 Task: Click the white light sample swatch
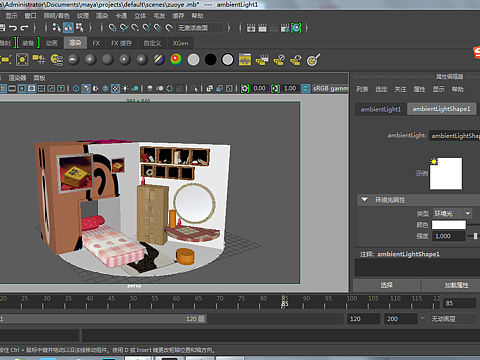pos(446,174)
